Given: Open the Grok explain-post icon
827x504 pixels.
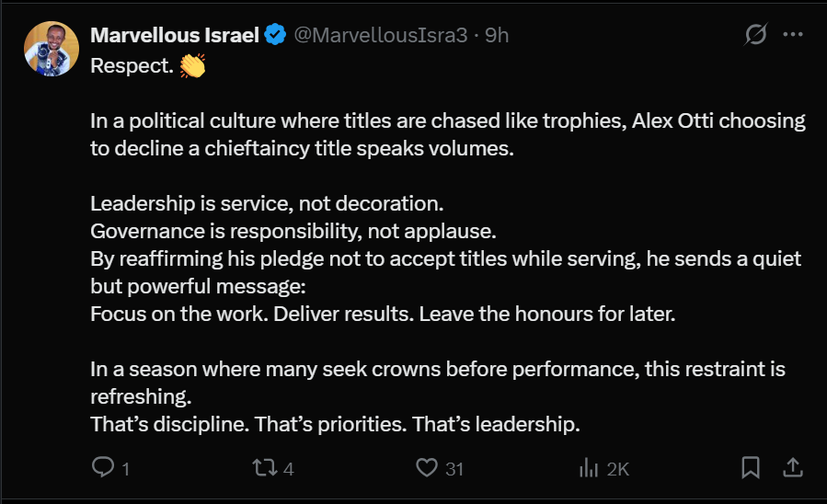Looking at the screenshot, I should point(755,35).
